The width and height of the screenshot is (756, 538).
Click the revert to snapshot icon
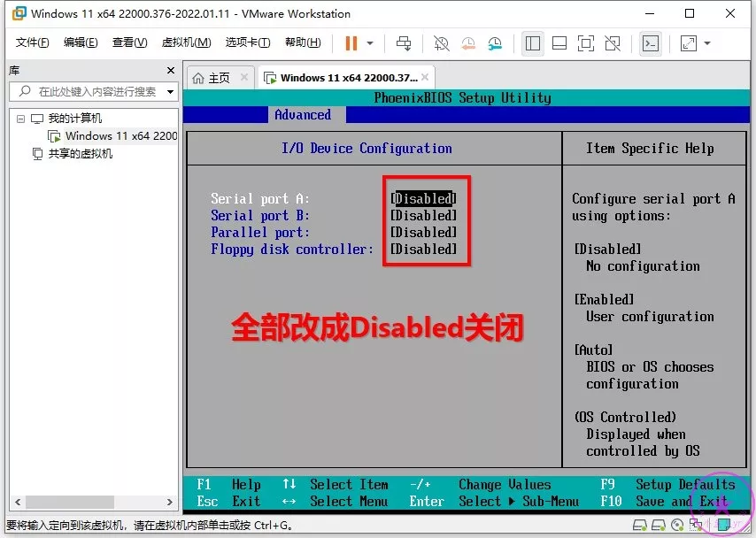[467, 43]
